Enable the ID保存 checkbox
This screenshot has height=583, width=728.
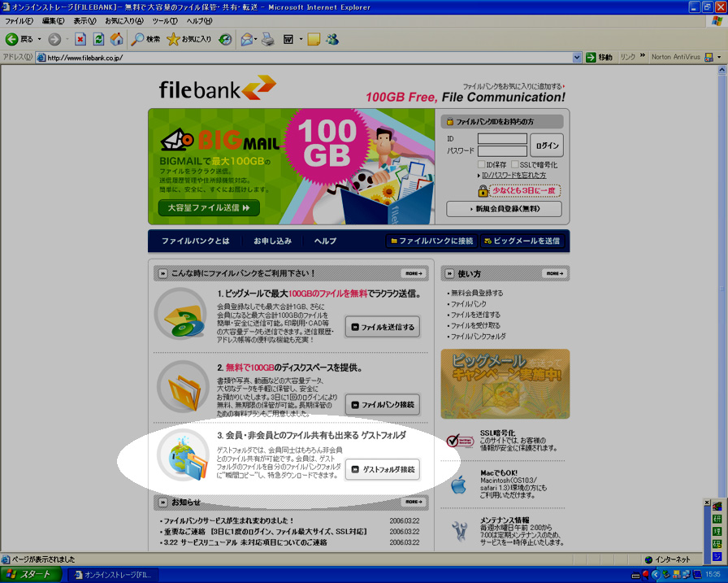[482, 164]
